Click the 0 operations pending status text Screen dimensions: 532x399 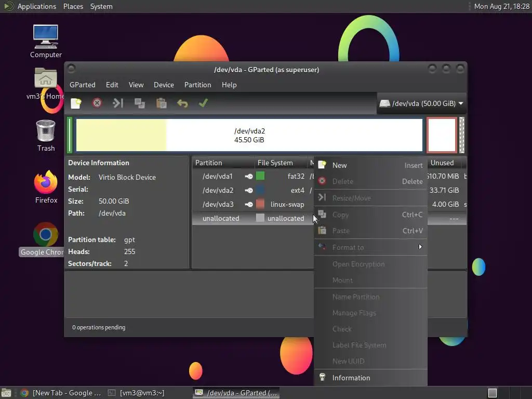[x=99, y=327]
